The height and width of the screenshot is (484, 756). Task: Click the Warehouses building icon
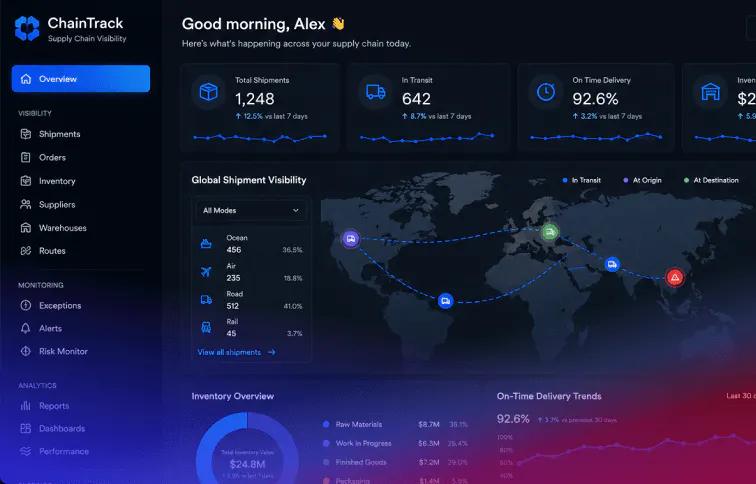[x=26, y=228]
